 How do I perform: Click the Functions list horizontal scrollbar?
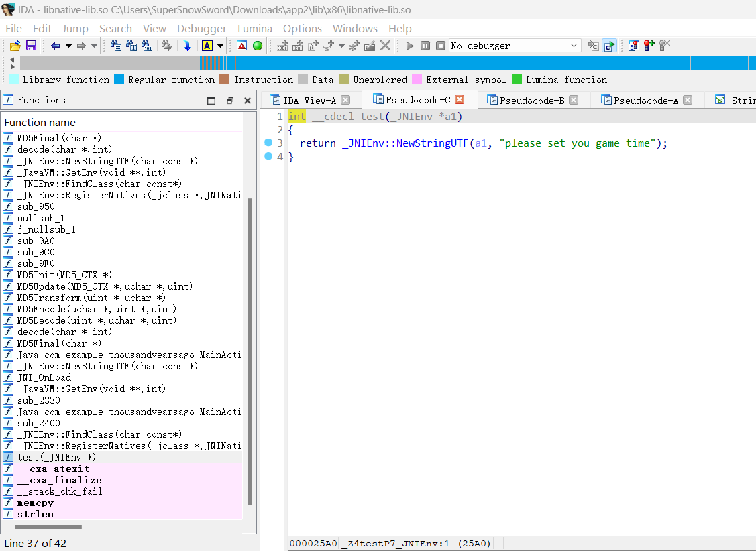(x=48, y=526)
